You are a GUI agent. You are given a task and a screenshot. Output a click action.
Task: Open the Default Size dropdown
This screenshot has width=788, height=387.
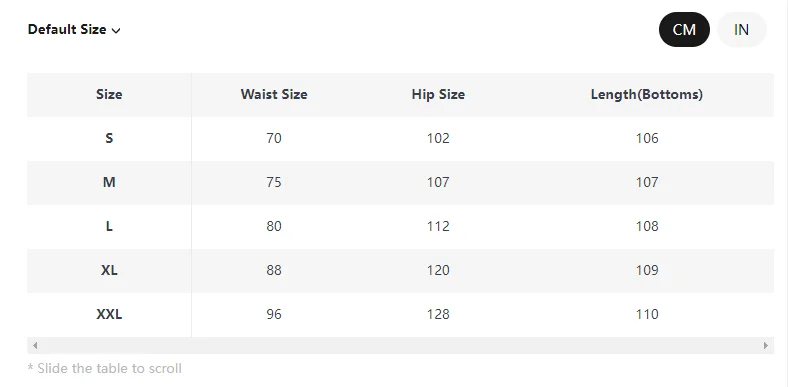click(74, 30)
